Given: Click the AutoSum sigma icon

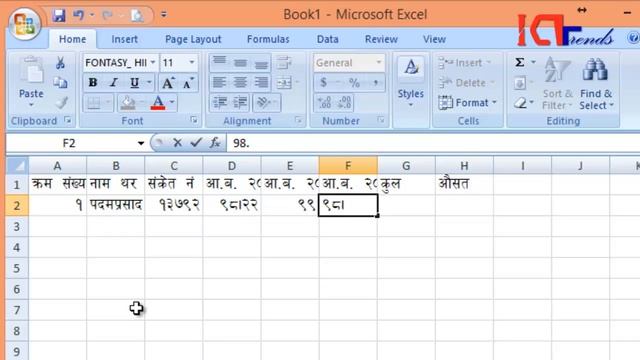Looking at the screenshot, I should 520,62.
